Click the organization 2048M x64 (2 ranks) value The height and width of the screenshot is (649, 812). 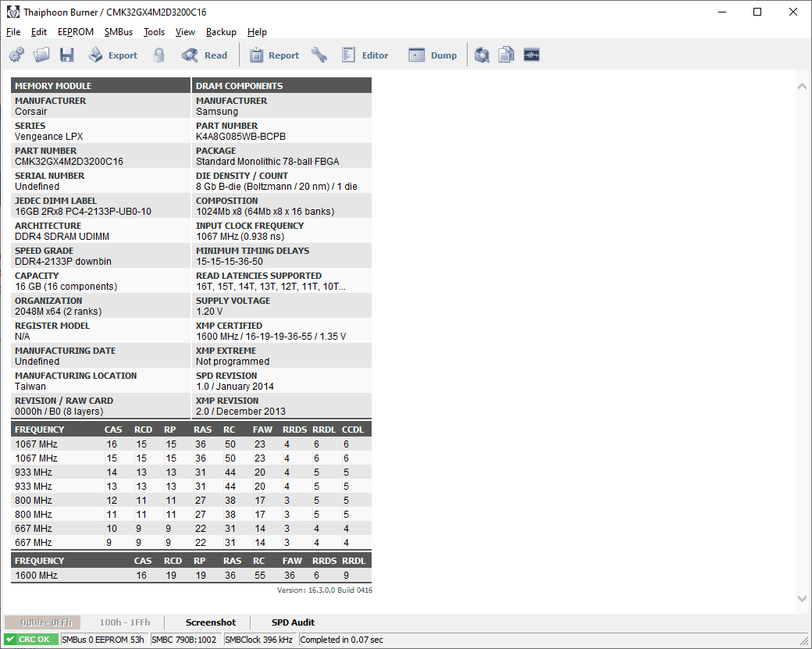click(58, 312)
